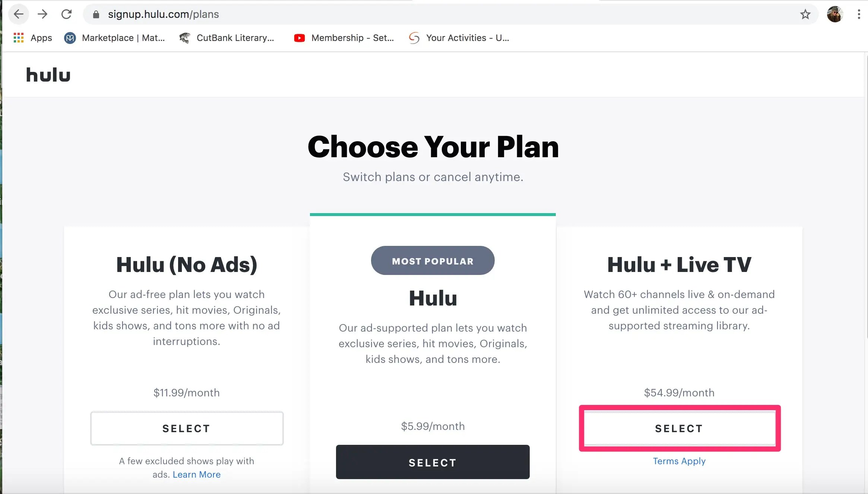Open the Learn More link
Screen dimensions: 868x494
coord(196,474)
